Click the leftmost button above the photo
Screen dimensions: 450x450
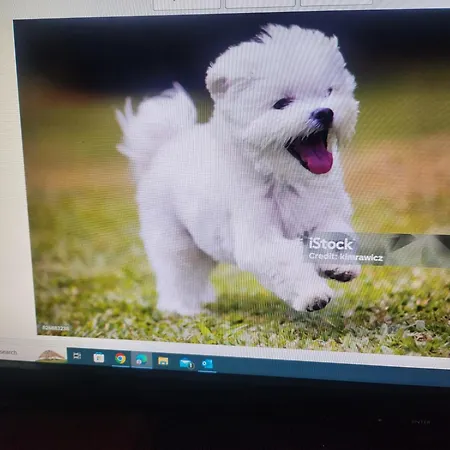point(187,4)
